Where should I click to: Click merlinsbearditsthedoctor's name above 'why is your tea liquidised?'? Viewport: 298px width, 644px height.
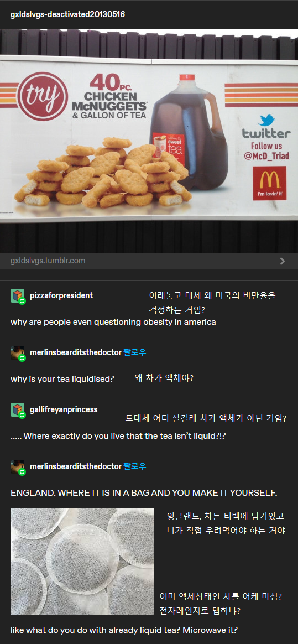(76, 352)
